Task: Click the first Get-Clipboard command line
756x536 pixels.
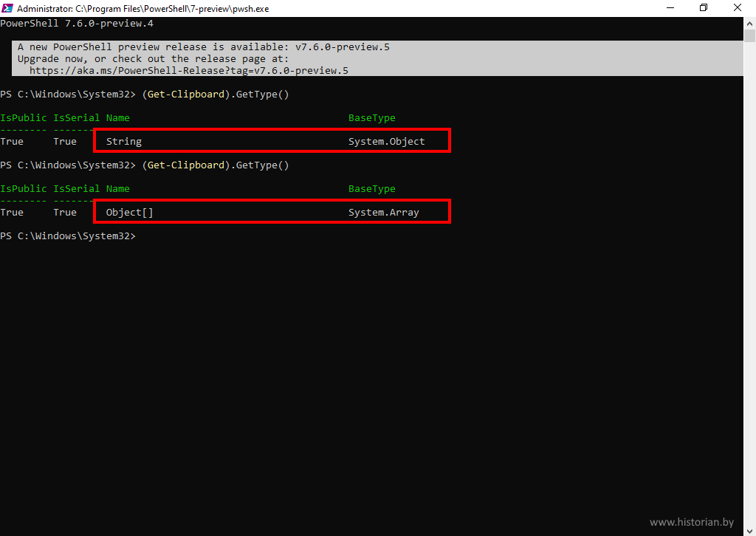Action: [x=215, y=95]
